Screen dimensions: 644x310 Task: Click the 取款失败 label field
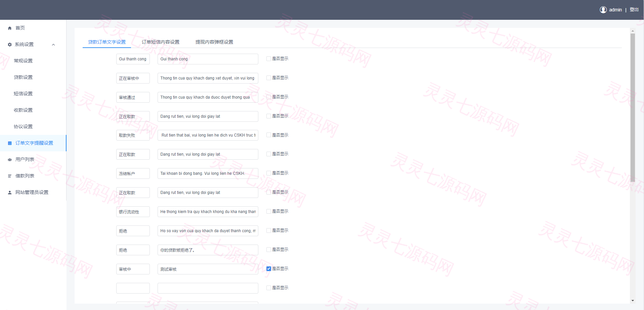tap(133, 135)
